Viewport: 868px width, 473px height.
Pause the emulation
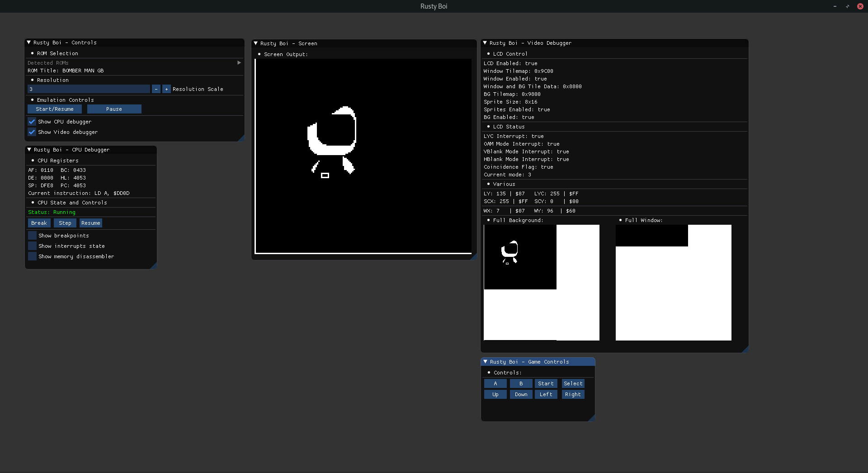coord(114,109)
